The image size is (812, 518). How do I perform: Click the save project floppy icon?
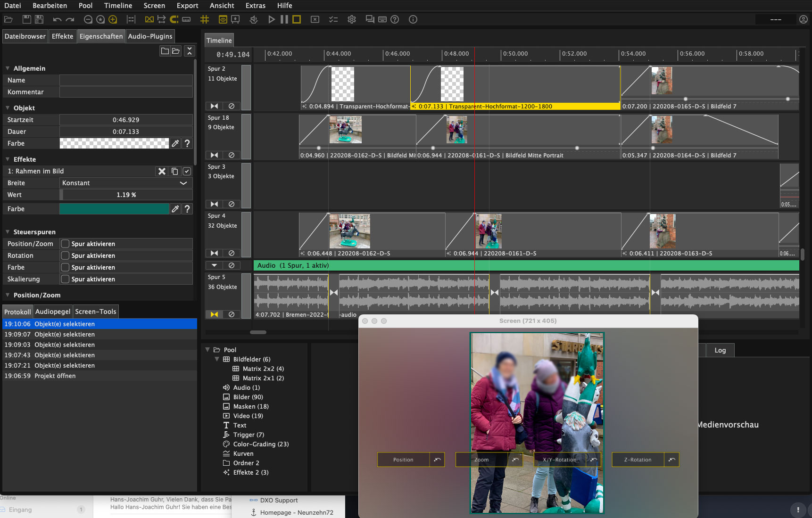[x=27, y=19]
